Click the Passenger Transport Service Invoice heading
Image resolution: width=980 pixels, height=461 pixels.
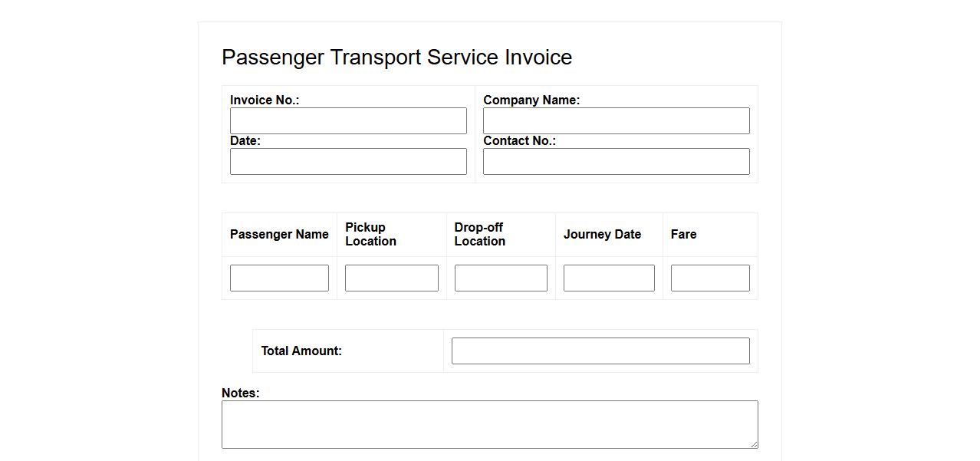pyautogui.click(x=396, y=58)
